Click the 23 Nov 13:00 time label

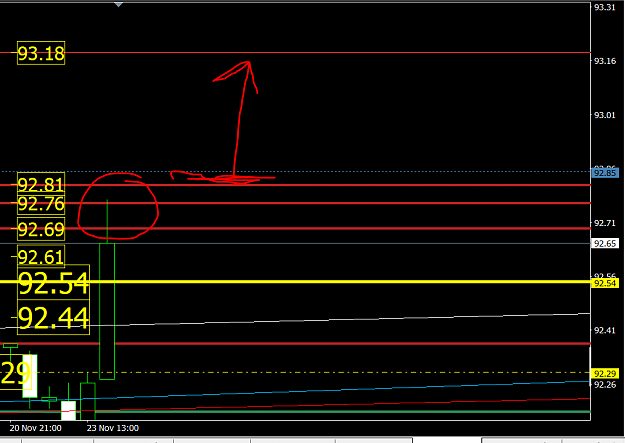click(x=113, y=428)
